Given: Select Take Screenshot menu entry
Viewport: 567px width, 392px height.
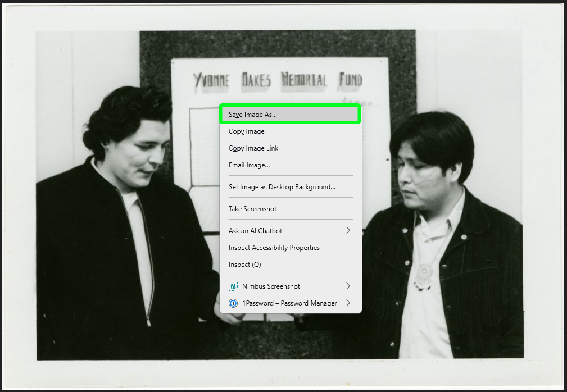Looking at the screenshot, I should click(x=252, y=209).
